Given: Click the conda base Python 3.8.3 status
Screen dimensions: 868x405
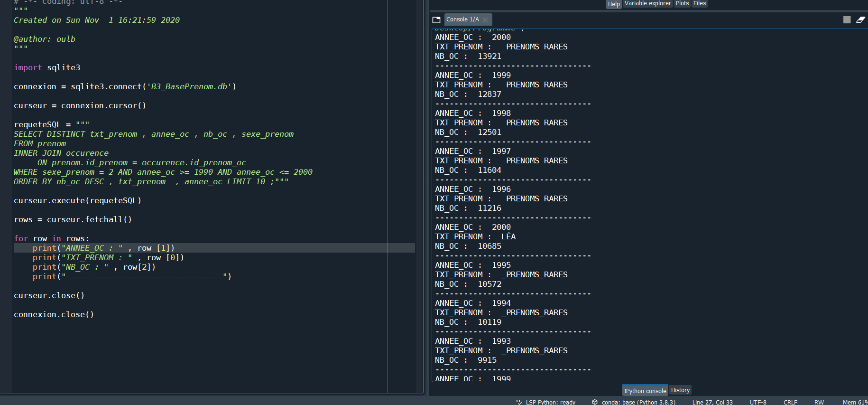Looking at the screenshot, I should pos(638,402).
